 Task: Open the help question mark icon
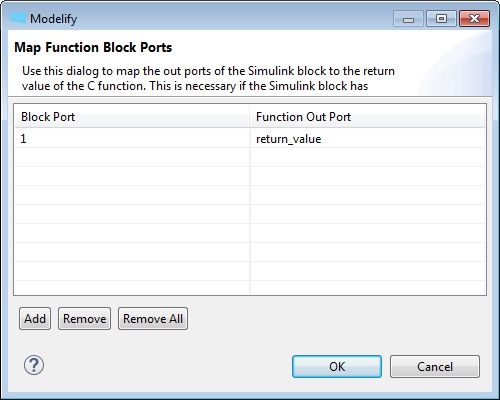coord(34,365)
